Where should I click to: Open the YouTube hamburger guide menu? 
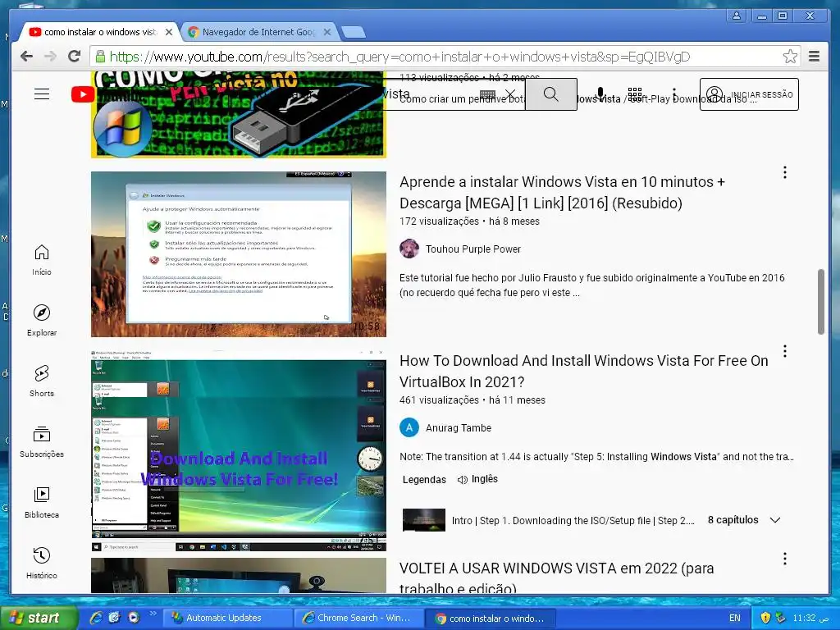(42, 94)
